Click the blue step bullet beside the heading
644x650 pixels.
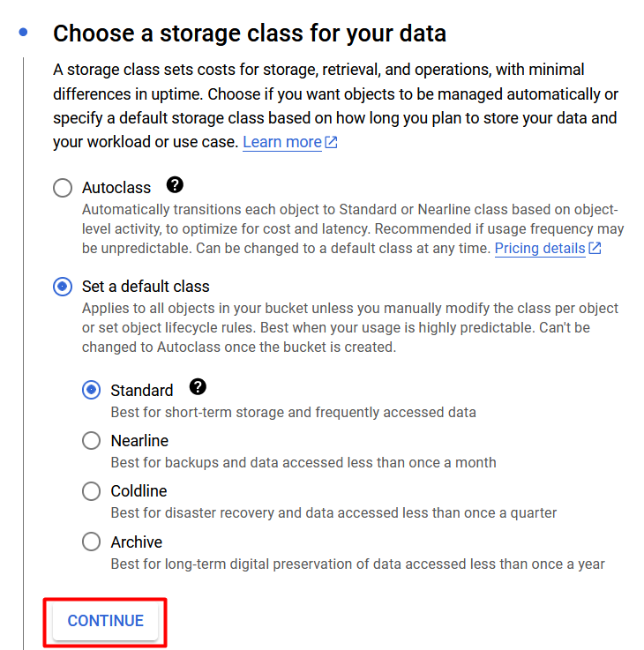pyautogui.click(x=23, y=32)
